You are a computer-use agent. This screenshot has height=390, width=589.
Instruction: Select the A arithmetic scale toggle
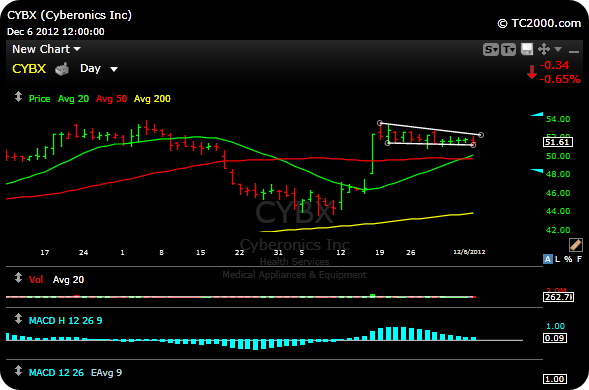point(548,259)
